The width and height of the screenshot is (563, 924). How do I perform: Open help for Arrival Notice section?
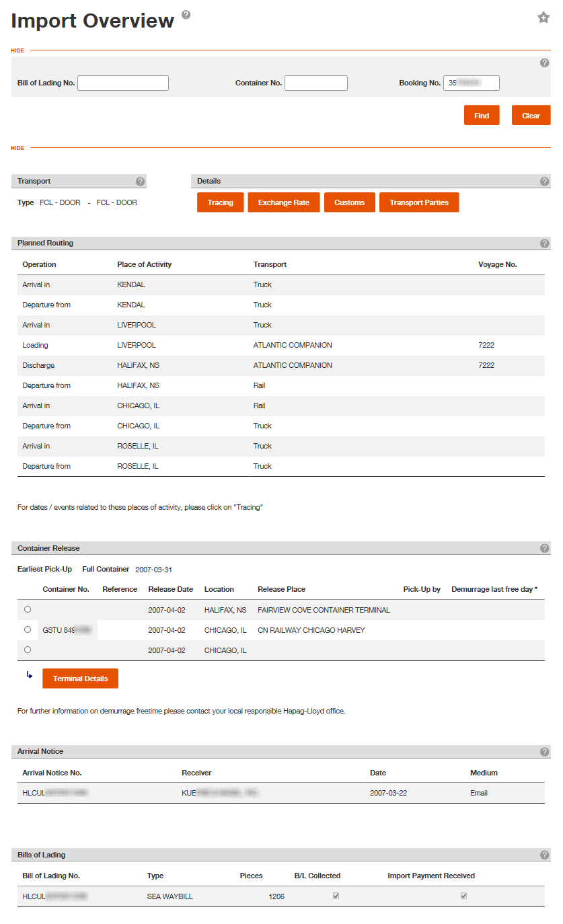click(545, 752)
